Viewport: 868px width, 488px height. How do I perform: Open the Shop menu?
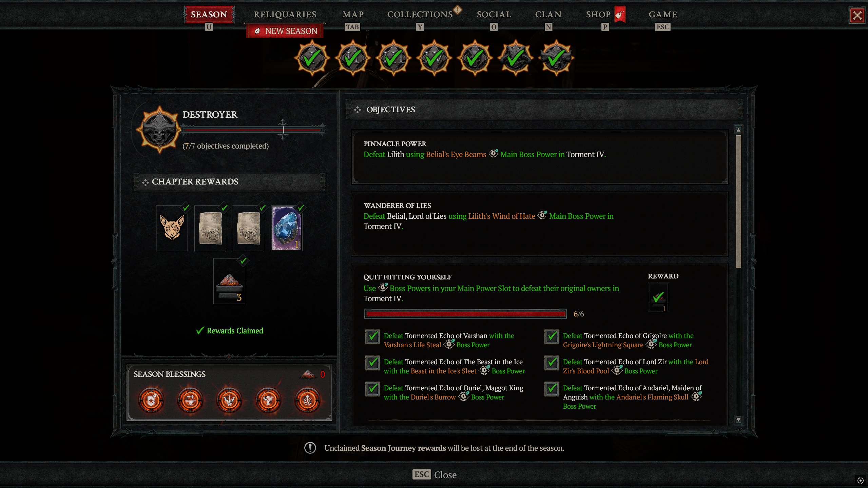point(598,15)
